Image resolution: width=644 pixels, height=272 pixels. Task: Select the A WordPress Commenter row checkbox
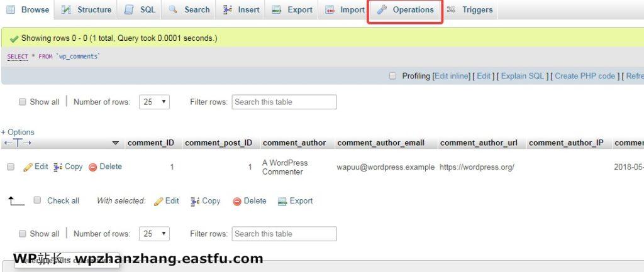point(11,166)
